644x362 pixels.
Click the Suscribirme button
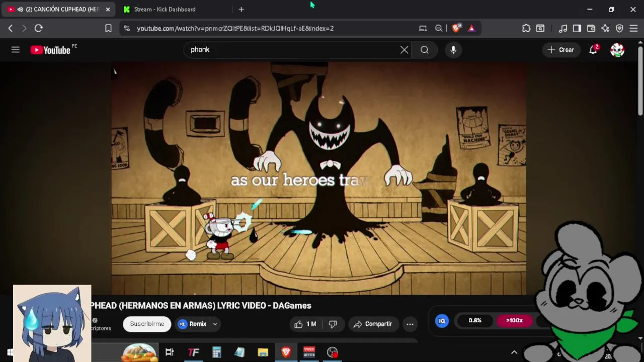point(147,324)
